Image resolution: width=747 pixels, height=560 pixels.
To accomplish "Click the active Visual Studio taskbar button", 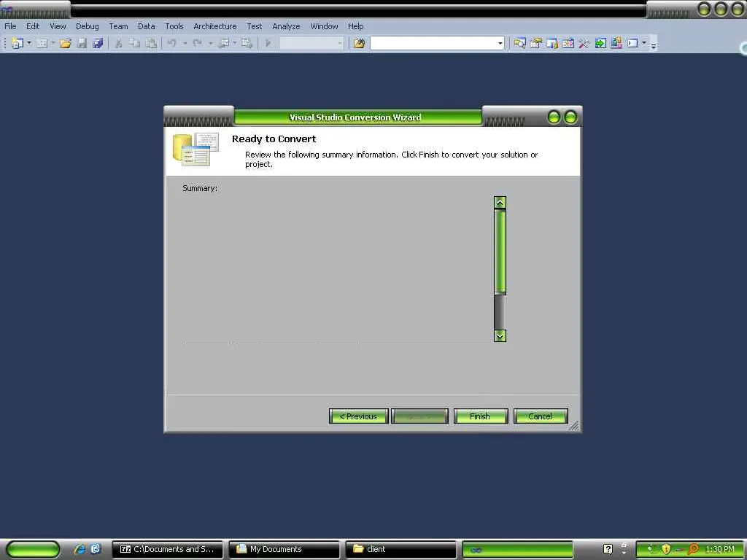I will point(517,549).
